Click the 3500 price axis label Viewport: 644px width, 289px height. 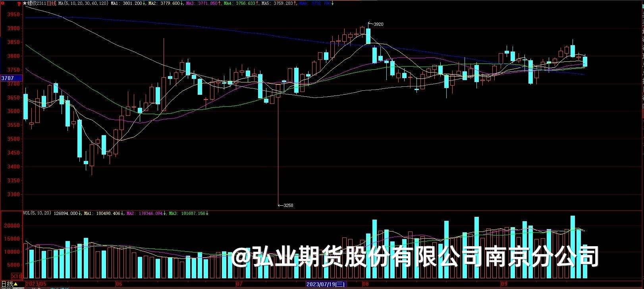(x=13, y=139)
